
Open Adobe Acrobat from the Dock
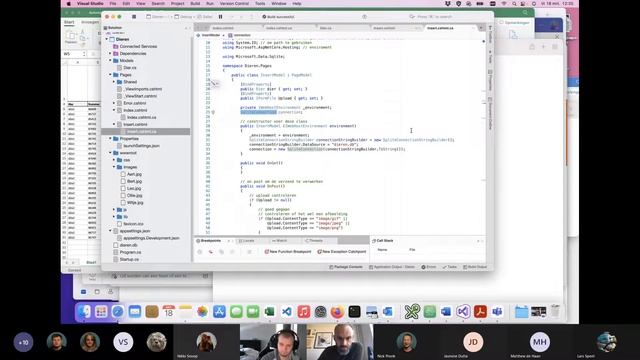coord(480,312)
